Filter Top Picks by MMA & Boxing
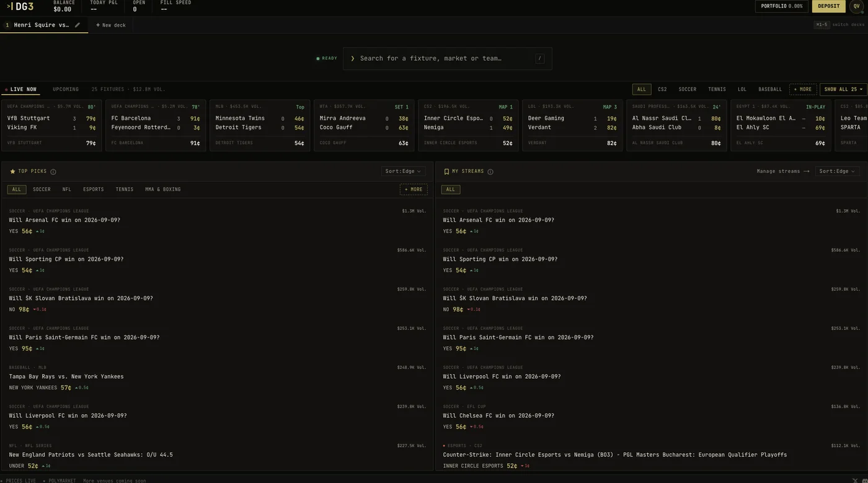Image resolution: width=868 pixels, height=483 pixels. point(163,189)
